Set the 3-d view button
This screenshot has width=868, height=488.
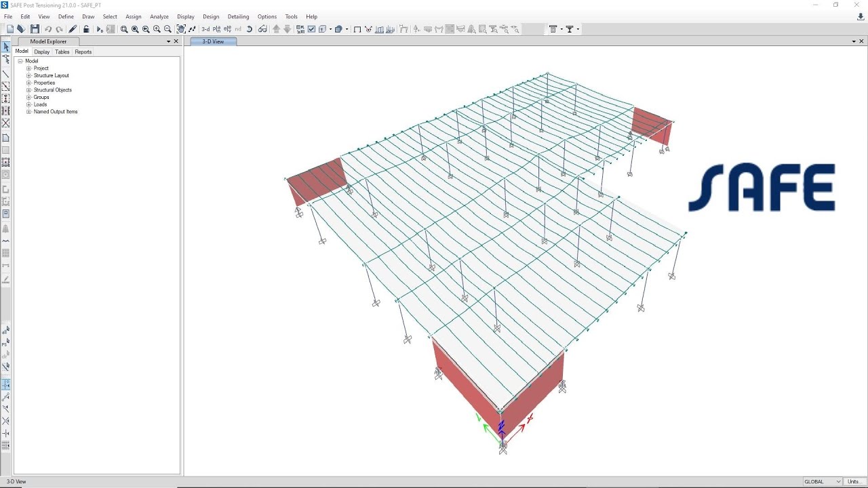click(205, 29)
